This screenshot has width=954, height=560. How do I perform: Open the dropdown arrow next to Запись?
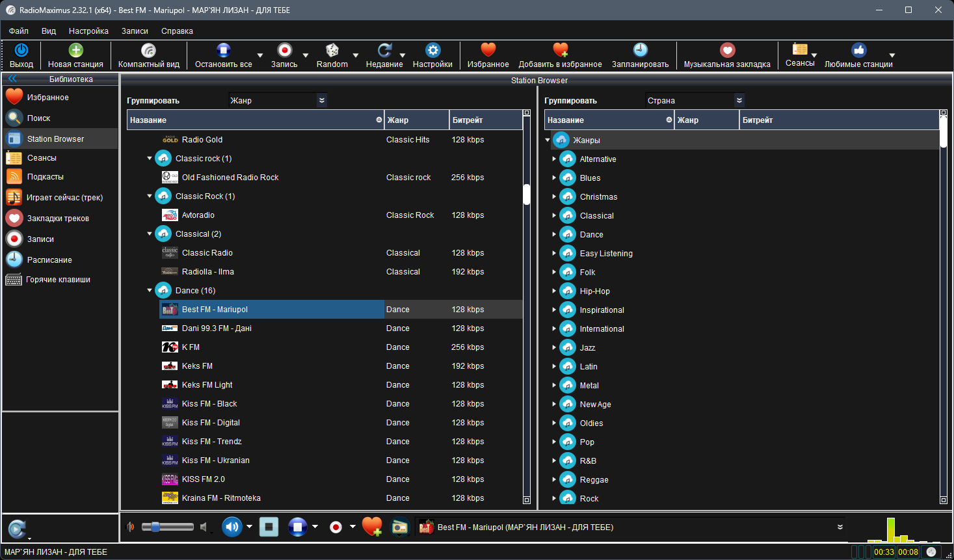(306, 56)
